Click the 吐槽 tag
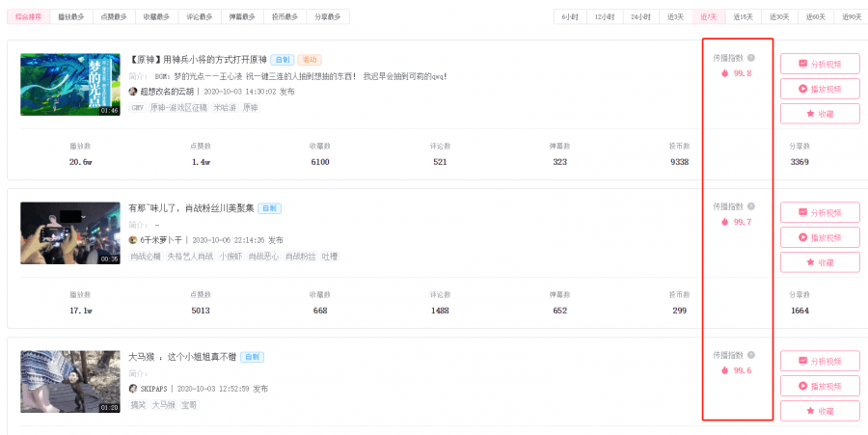 [x=331, y=257]
